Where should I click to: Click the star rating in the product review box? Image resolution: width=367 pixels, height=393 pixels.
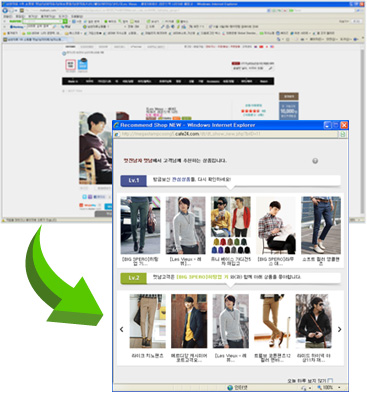click(x=250, y=111)
